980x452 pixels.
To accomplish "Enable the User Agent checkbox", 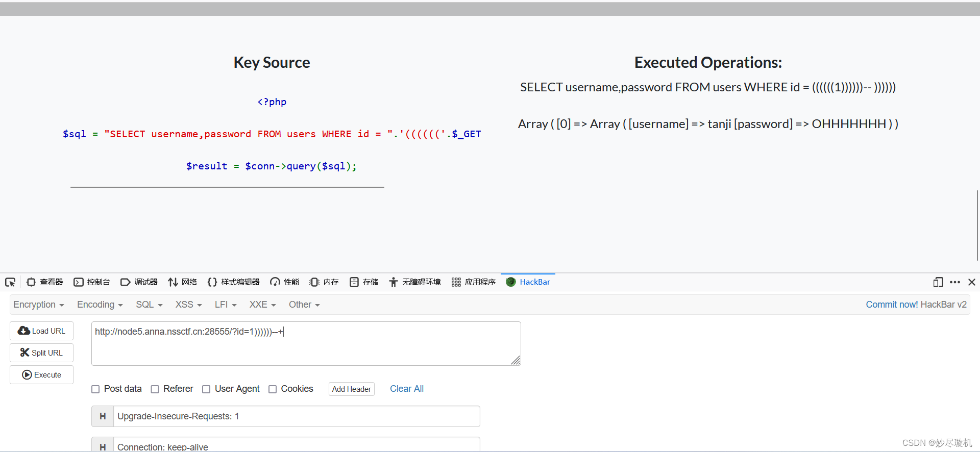I will coord(206,389).
